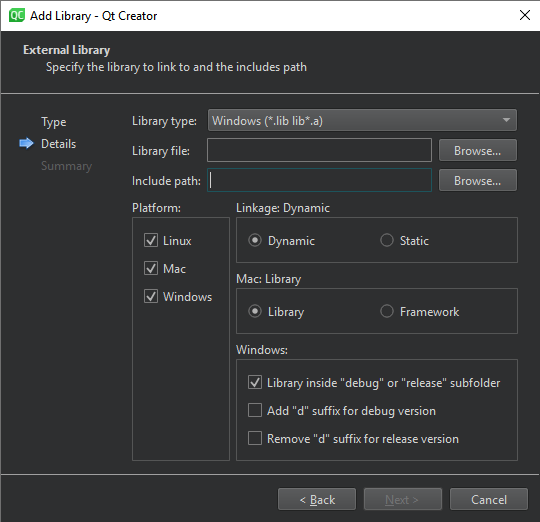Browse for the Include path

coord(477,180)
